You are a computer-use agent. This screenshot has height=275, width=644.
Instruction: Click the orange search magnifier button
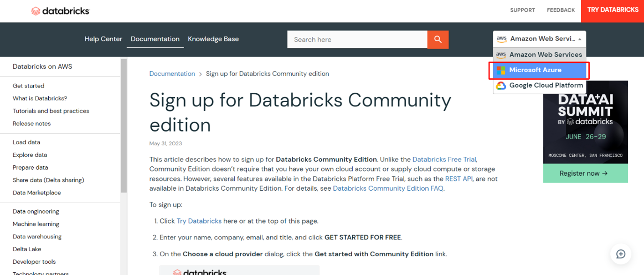pos(438,39)
